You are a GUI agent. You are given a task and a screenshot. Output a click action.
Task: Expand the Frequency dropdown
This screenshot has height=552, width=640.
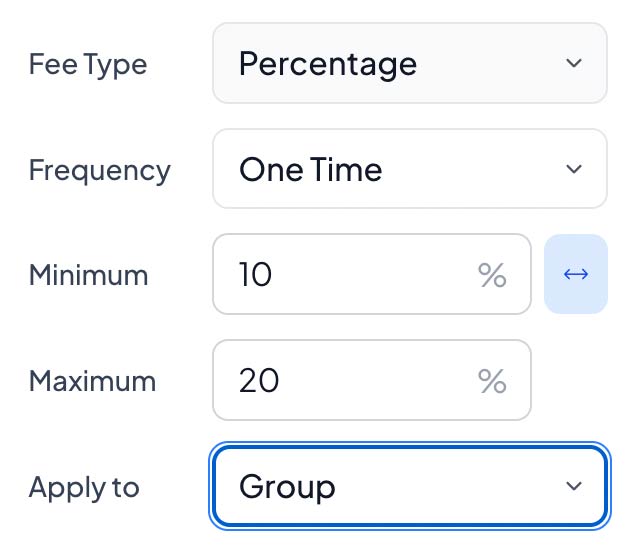click(x=409, y=169)
